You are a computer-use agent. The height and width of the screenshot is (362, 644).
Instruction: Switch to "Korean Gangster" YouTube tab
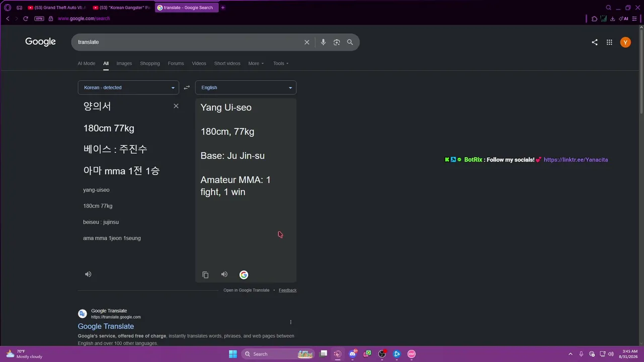coord(122,8)
